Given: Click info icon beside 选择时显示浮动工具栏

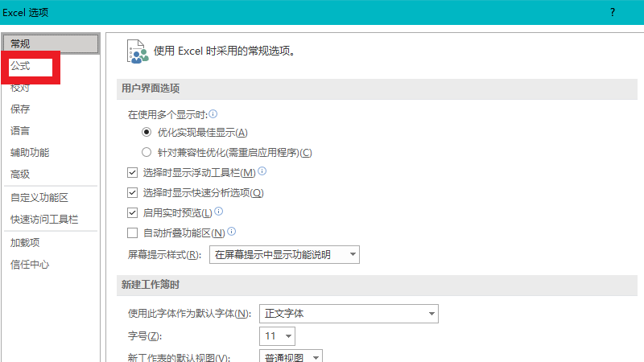Looking at the screenshot, I should coord(262,171).
